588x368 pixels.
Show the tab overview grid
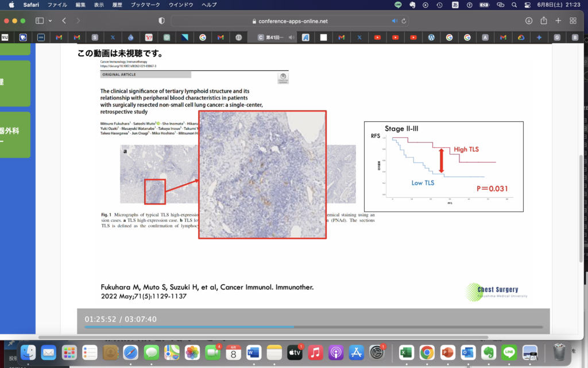(x=574, y=21)
